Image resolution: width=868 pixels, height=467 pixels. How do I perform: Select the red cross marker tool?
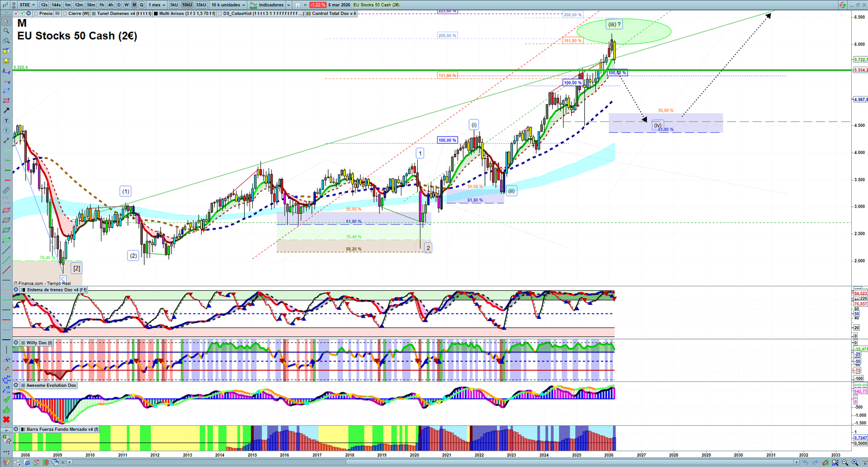[6, 419]
